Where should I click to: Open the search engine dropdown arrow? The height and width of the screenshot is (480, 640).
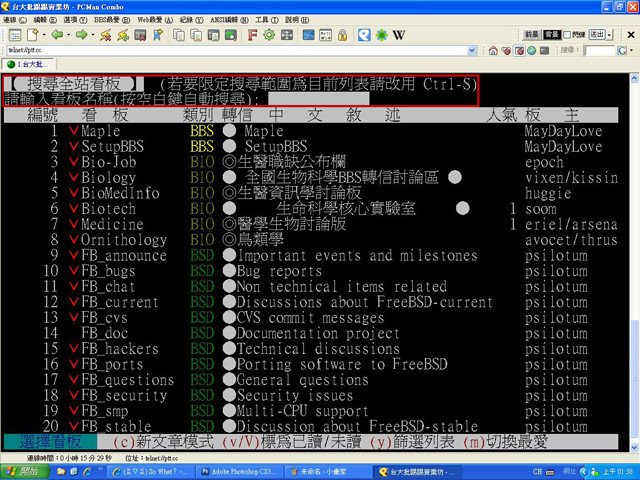631,51
